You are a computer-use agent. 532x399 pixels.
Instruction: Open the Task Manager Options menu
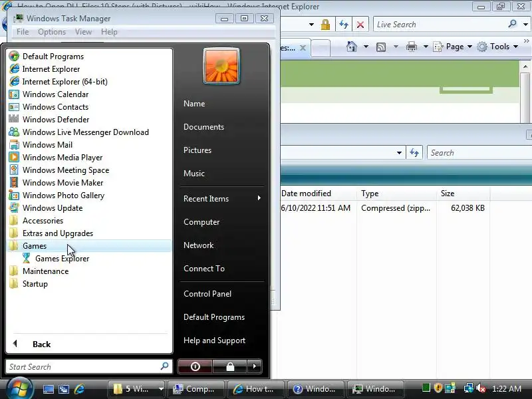pos(52,32)
